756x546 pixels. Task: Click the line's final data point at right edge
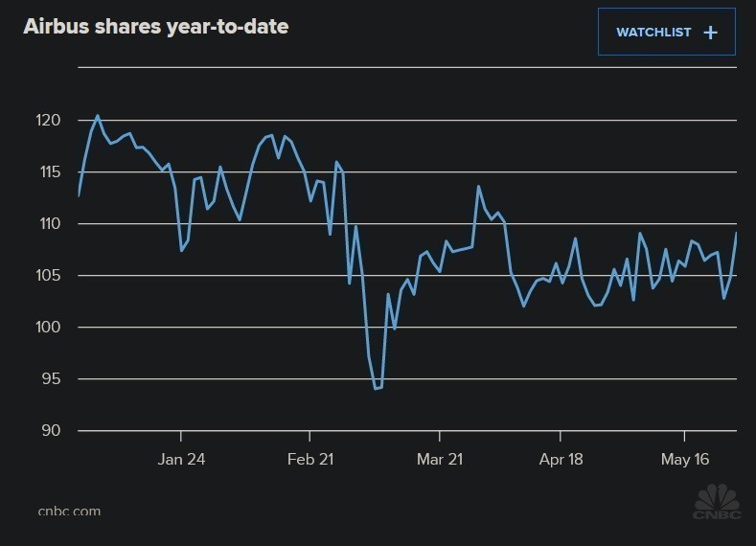736,234
